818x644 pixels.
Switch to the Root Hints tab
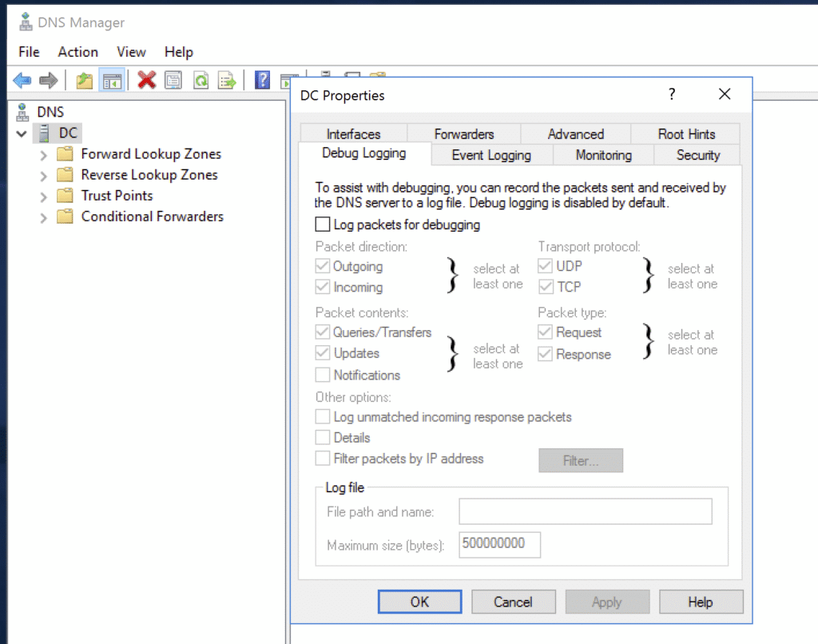coord(686,134)
